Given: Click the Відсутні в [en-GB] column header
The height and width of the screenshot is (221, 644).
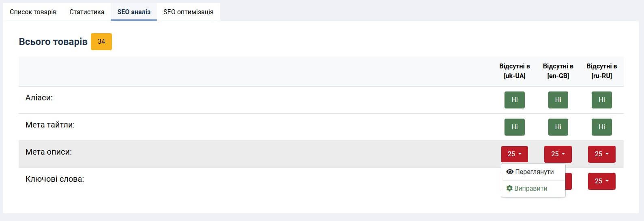Looking at the screenshot, I should point(558,71).
